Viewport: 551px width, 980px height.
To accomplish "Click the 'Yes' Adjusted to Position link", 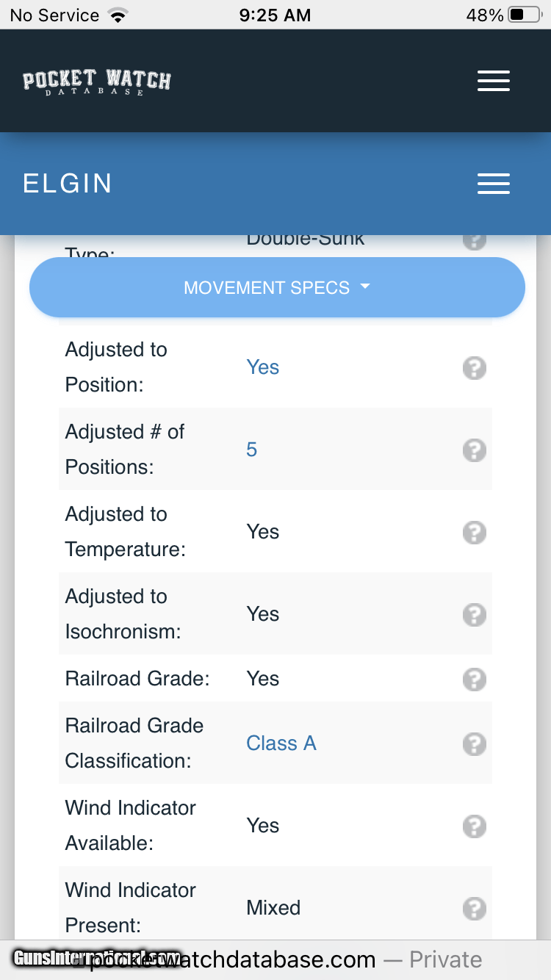I will pos(262,367).
